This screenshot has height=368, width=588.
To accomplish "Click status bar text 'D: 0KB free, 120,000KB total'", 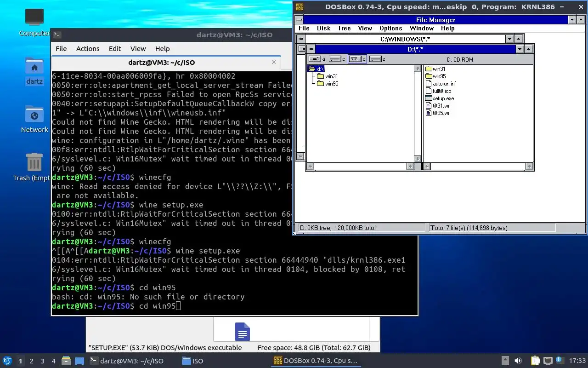I will [338, 228].
